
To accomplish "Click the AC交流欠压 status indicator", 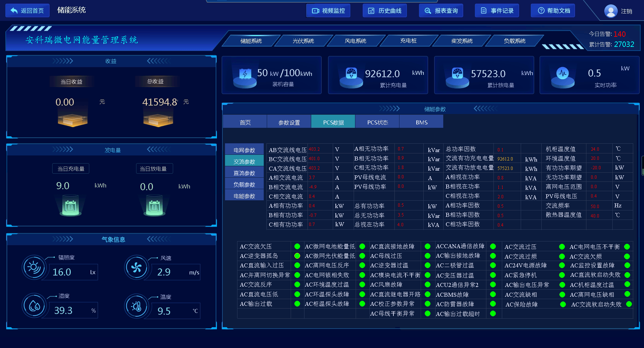I will [x=297, y=246].
